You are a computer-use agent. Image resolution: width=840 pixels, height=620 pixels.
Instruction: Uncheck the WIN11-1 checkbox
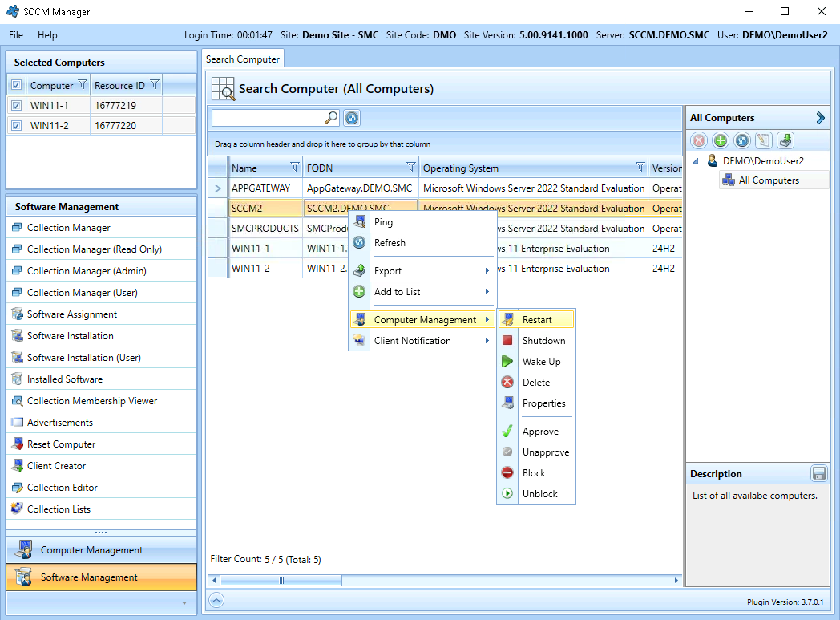coord(17,105)
